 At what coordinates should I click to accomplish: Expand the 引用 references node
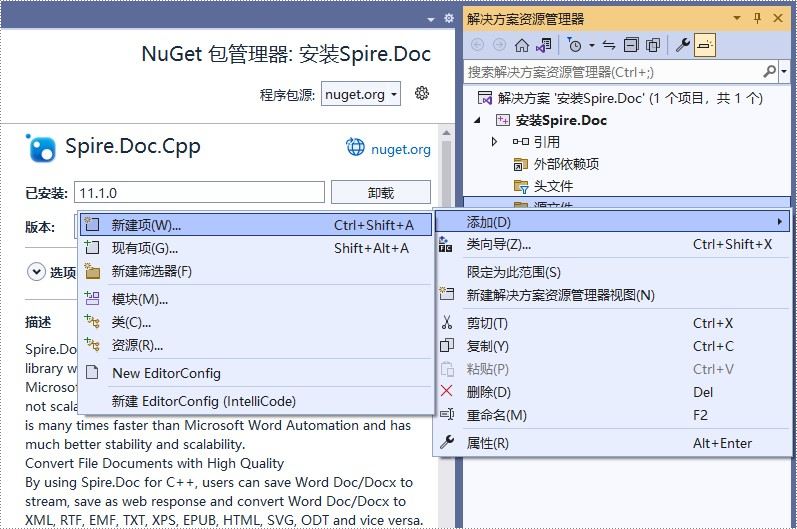tap(494, 142)
